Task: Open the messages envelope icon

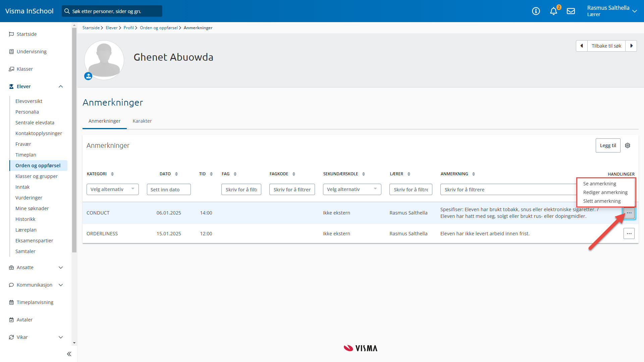Action: [571, 11]
